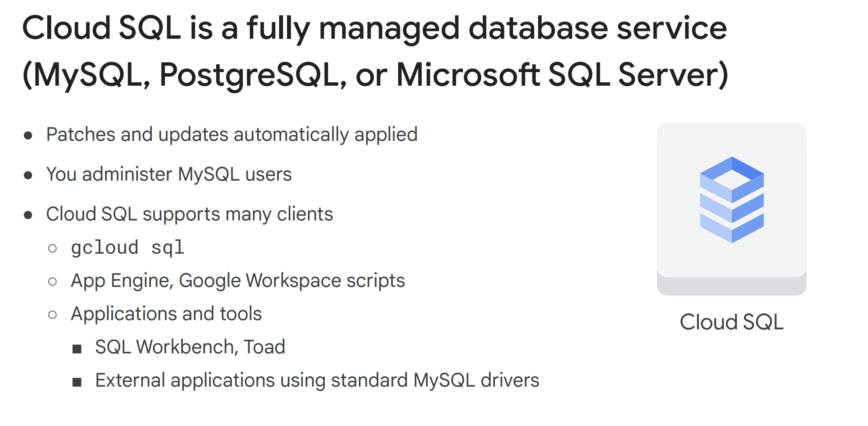
Task: Click 'Applications and tools' sub-bullet text
Action: tap(166, 314)
